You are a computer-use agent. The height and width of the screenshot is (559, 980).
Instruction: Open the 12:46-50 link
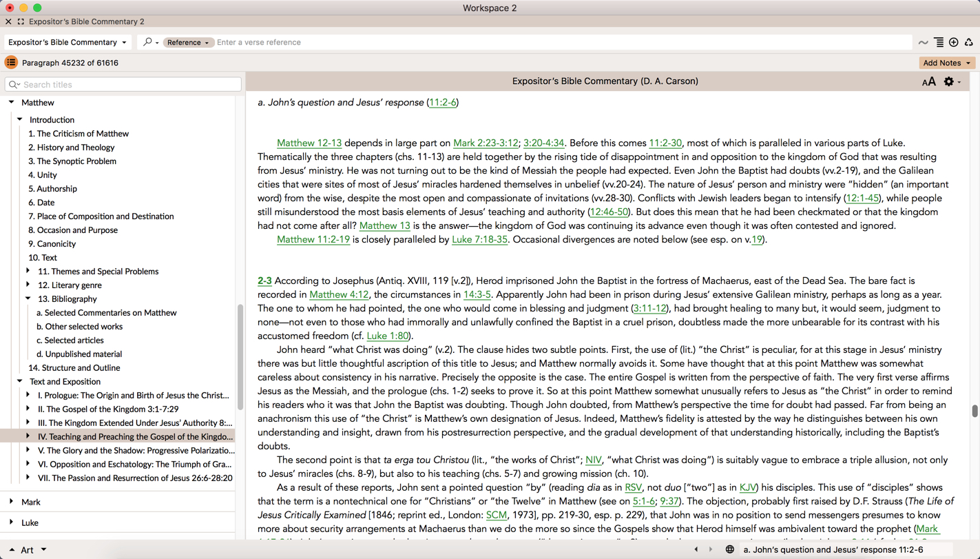point(609,212)
